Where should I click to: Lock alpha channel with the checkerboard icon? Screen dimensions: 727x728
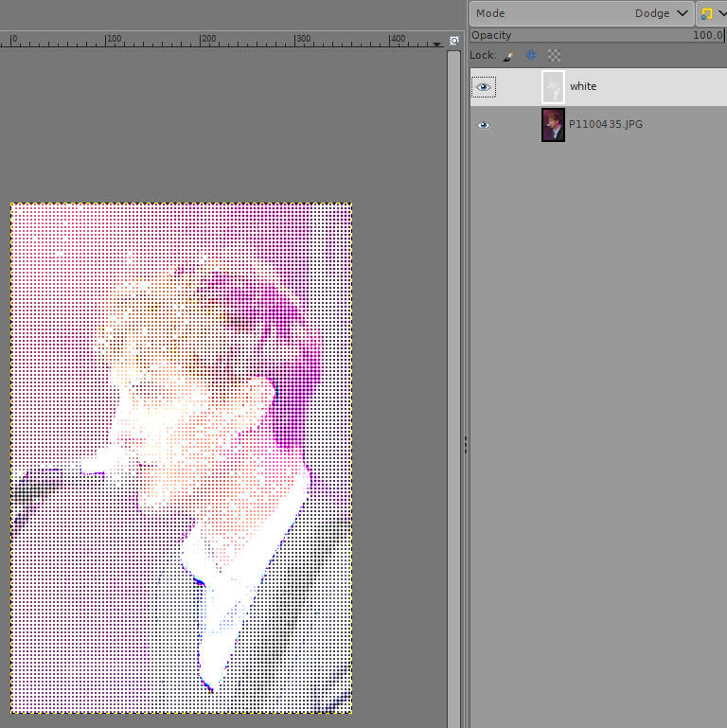click(x=554, y=56)
